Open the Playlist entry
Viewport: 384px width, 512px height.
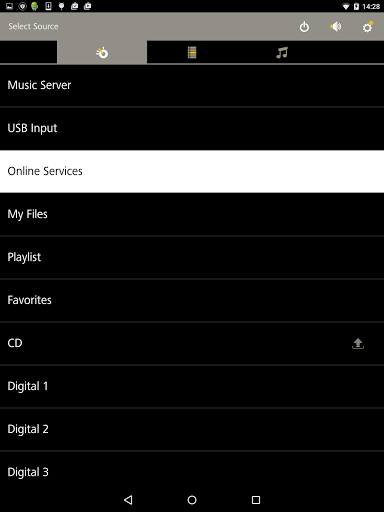[192, 257]
